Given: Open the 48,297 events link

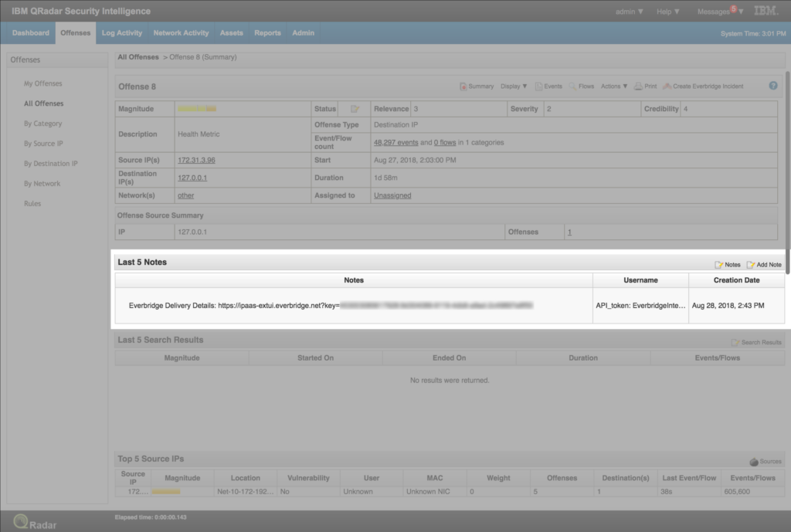Looking at the screenshot, I should [396, 143].
